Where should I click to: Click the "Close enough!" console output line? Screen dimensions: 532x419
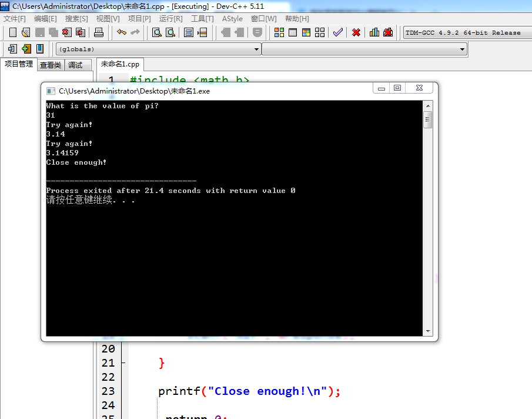(x=76, y=162)
